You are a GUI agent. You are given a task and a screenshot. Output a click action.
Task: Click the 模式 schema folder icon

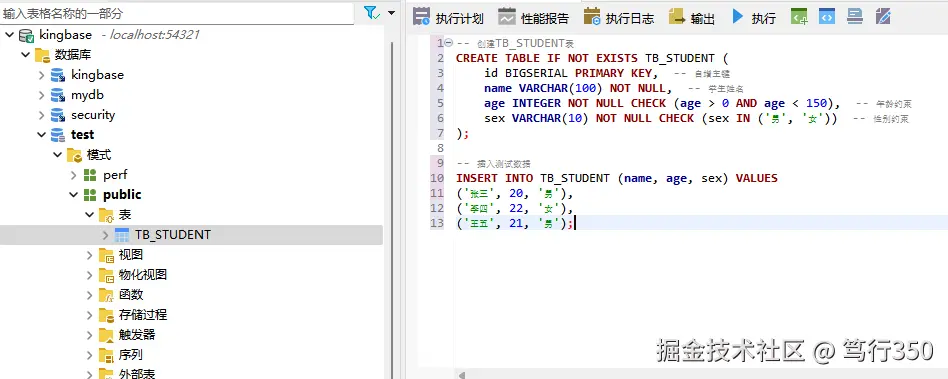[x=74, y=155]
